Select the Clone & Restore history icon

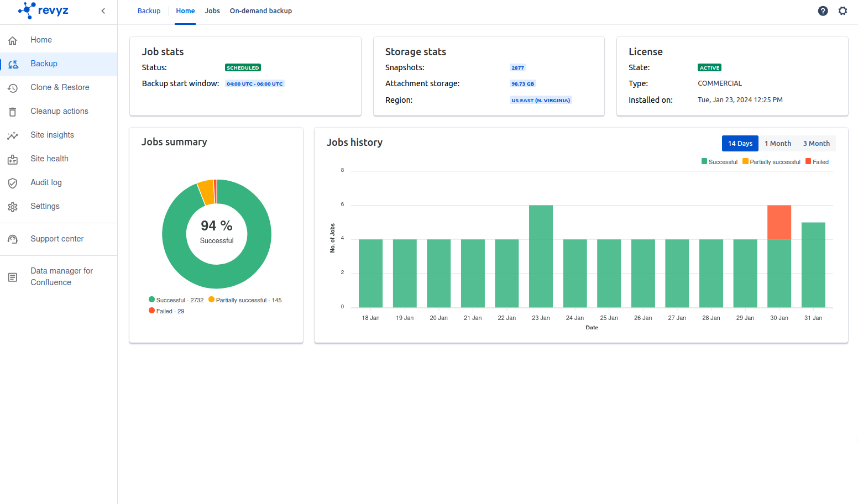(x=13, y=88)
